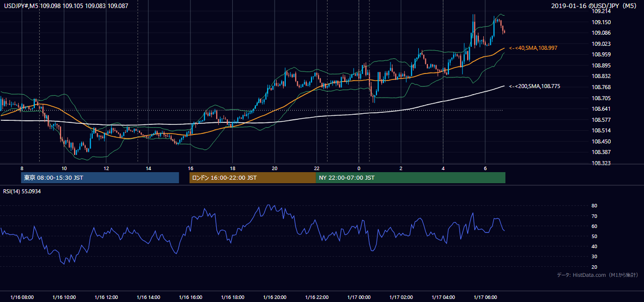
Task: Click the 2019-01-16 USD/JPY (M5) chart title
Action: [595, 6]
